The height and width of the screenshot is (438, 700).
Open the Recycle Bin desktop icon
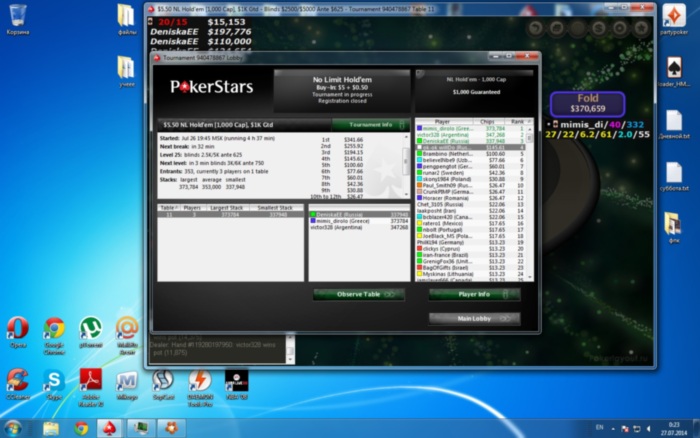tap(17, 19)
